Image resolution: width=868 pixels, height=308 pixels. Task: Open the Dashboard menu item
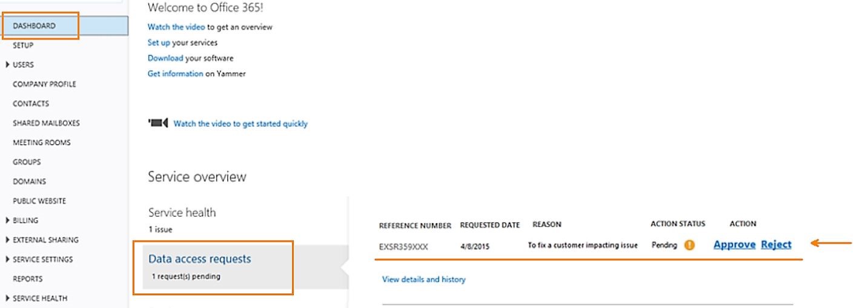point(64,26)
